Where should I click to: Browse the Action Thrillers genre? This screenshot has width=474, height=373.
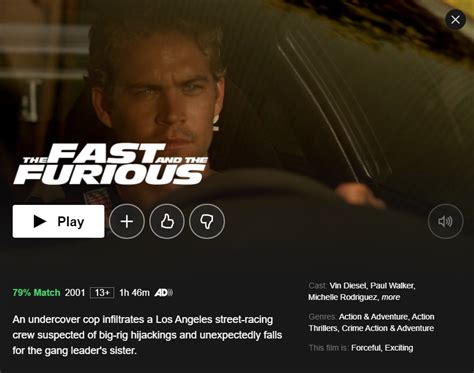372,322
